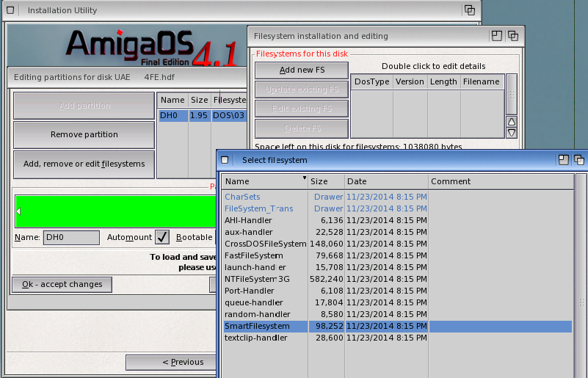588x378 pixels.
Task: Click partition list Name column header
Action: [173, 100]
